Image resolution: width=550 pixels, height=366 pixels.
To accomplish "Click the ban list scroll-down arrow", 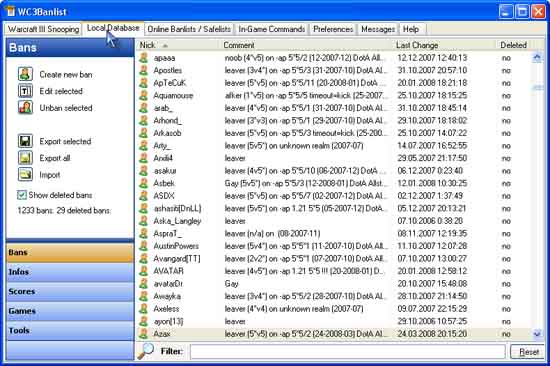I will coord(537,334).
